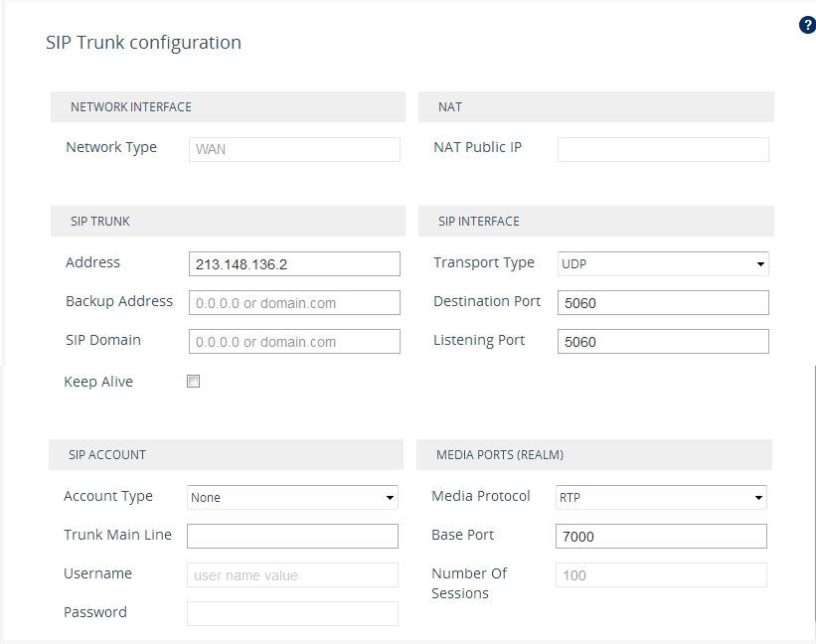
Task: Click the Network Type WAN field
Action: [294, 149]
